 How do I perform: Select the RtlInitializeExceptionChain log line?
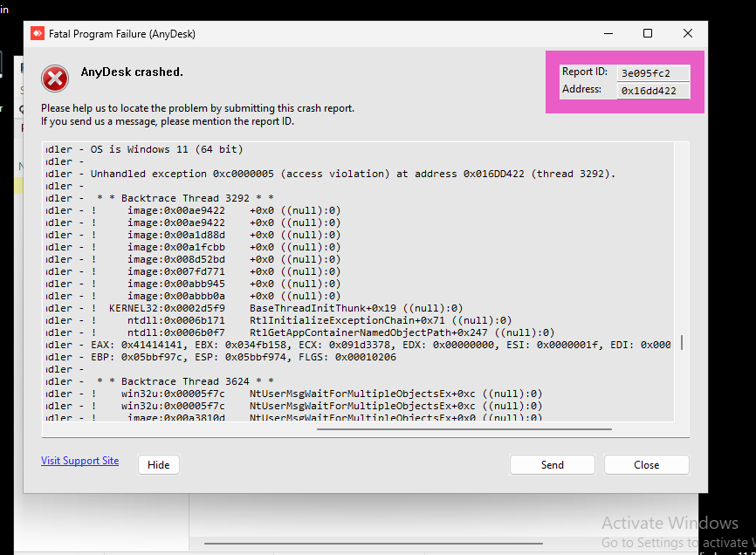278,321
